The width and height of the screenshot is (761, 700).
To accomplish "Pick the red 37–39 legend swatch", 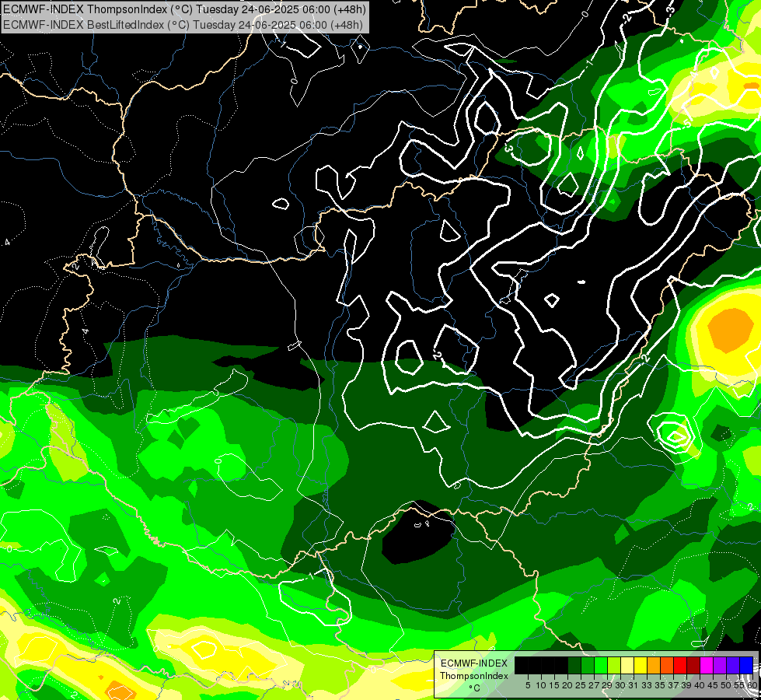I will point(680,665).
